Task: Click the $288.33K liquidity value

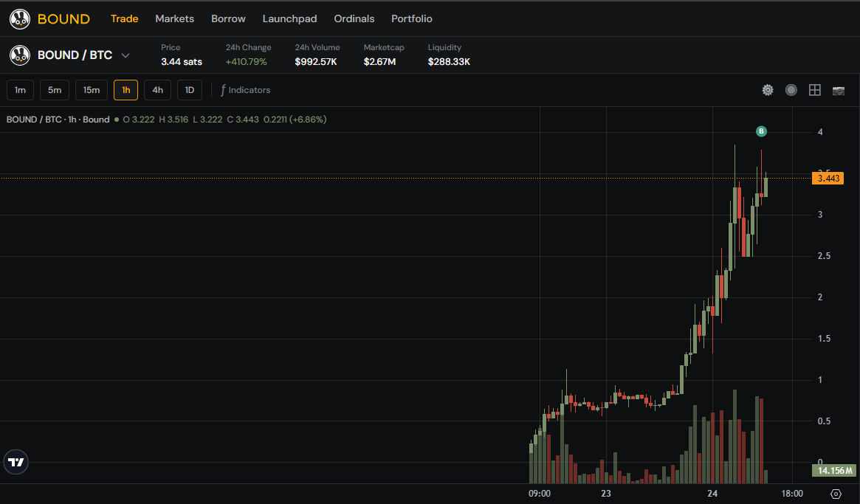Action: pos(449,62)
